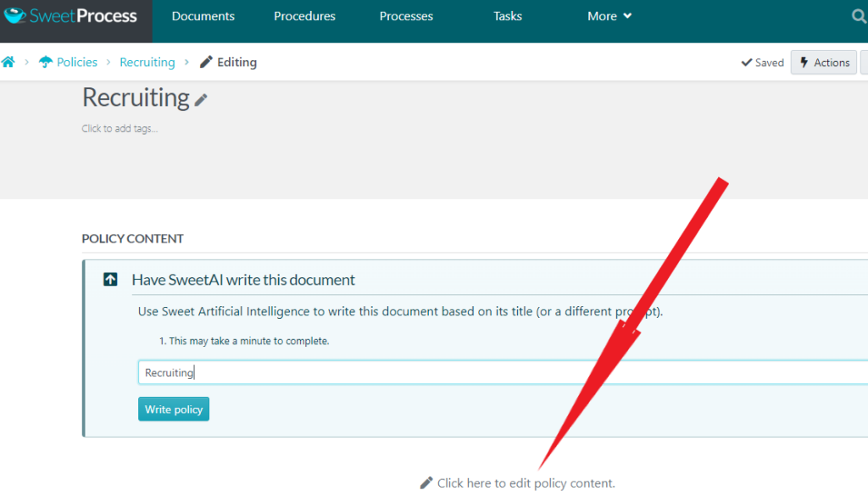Click the lightning bolt on the Actions button

coord(802,62)
